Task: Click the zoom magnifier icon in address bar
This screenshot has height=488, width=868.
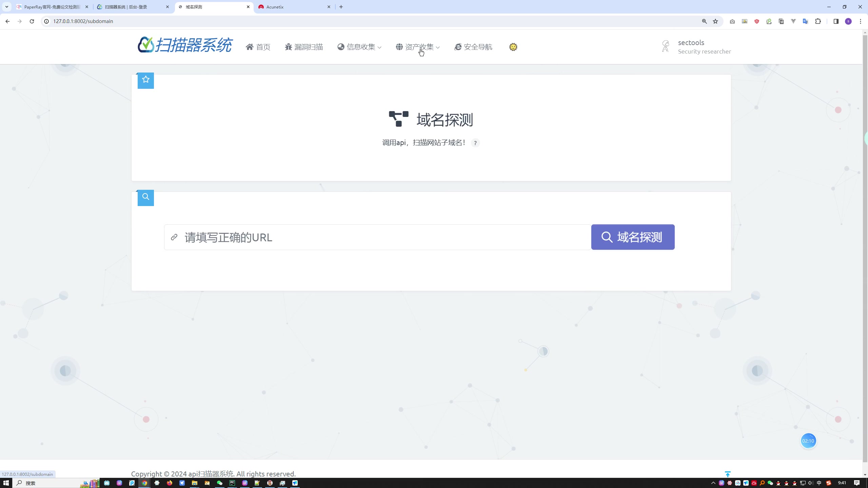Action: tap(704, 21)
